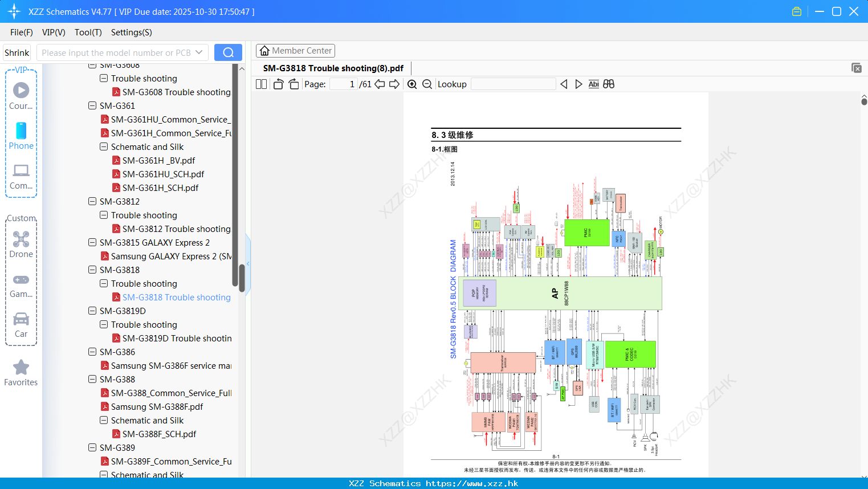Collapse Trouble shooting under SM-G3818
This screenshot has height=489, width=868.
point(104,283)
